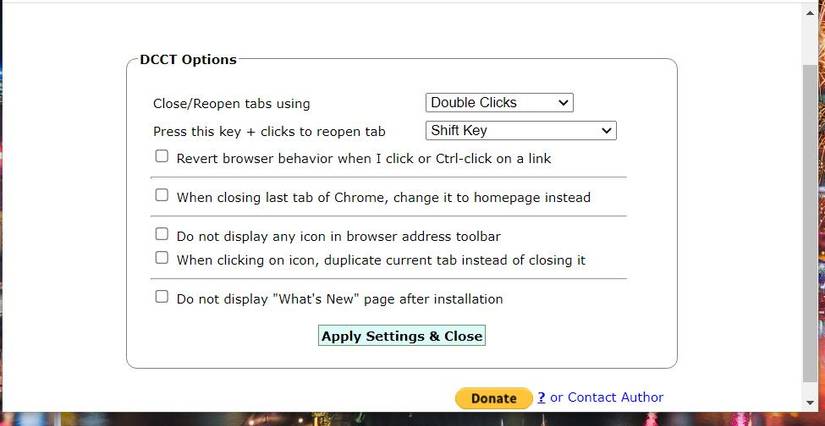
Task: Tick the change to homepage checkbox
Action: [x=162, y=196]
